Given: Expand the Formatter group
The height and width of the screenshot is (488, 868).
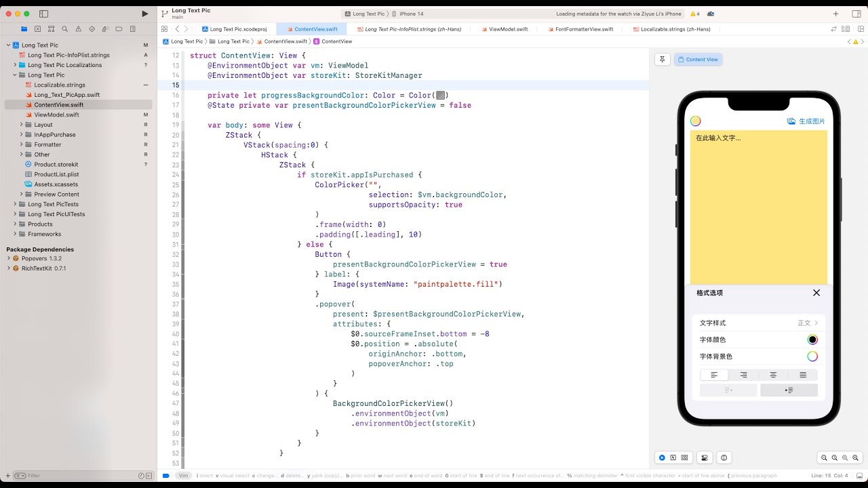Looking at the screenshot, I should (x=22, y=144).
